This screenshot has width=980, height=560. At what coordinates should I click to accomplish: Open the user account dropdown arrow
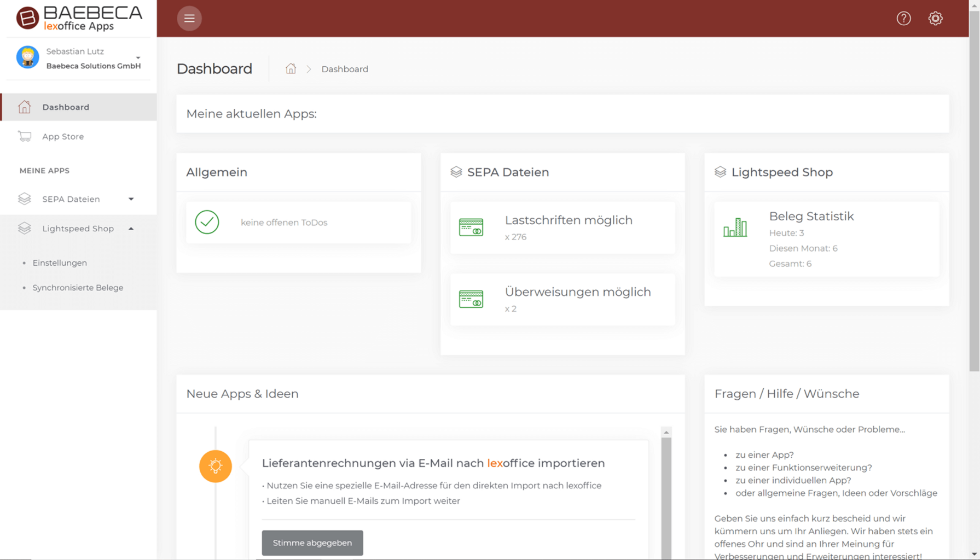coord(138,57)
